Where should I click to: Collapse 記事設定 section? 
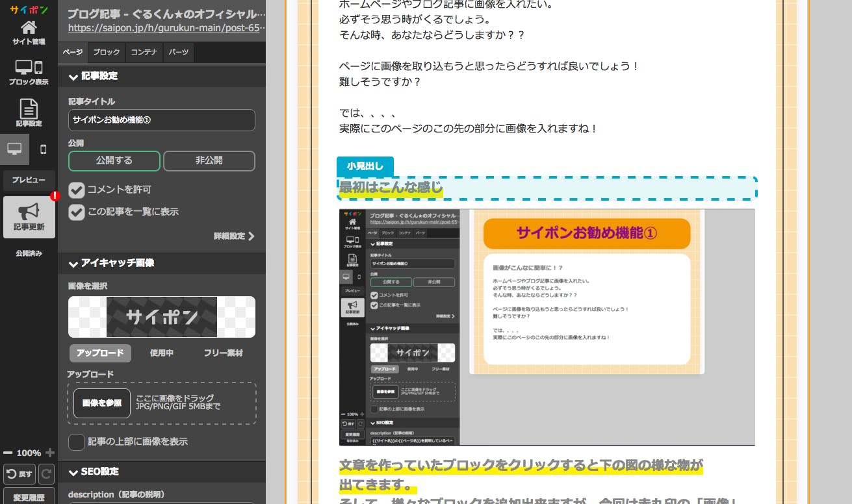click(x=162, y=76)
